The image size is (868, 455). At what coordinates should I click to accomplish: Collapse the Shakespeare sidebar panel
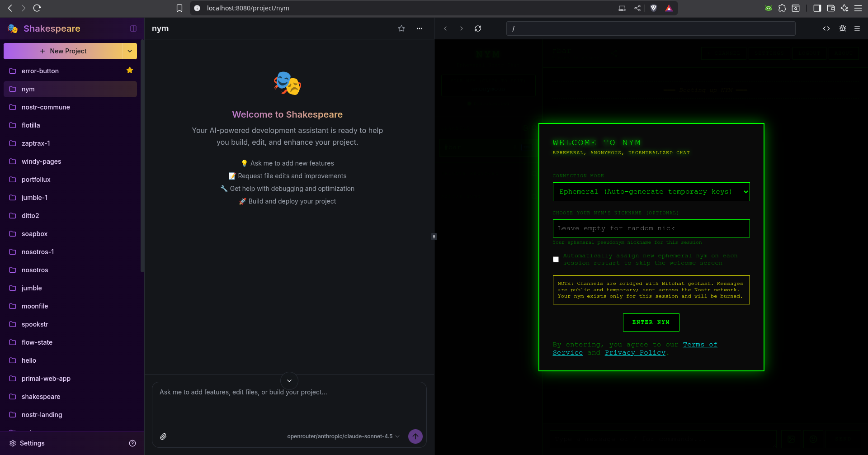[x=133, y=28]
